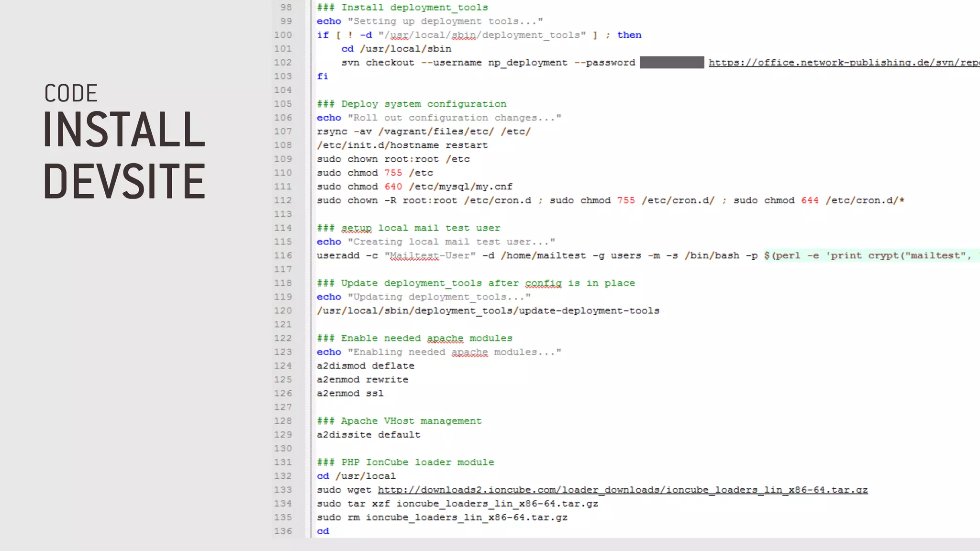
Task: Click 'cd /usr/local/sbin' line
Action: click(396, 49)
